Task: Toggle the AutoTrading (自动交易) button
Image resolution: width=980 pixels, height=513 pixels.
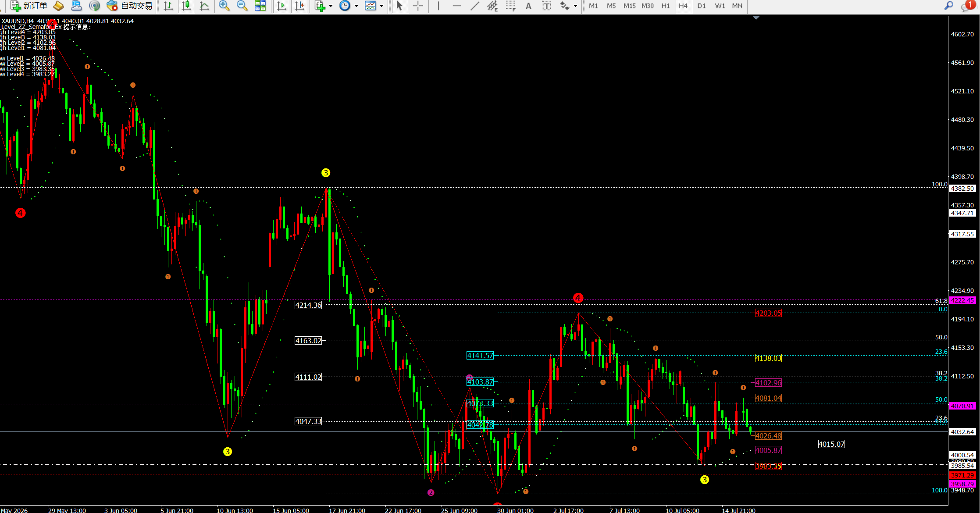Action: pos(130,6)
